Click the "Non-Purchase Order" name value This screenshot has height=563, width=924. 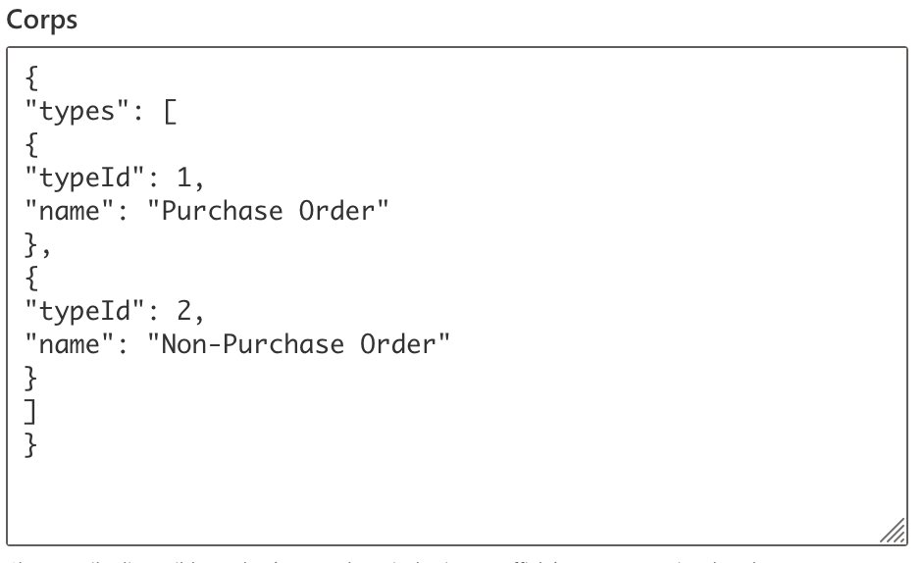tap(298, 344)
